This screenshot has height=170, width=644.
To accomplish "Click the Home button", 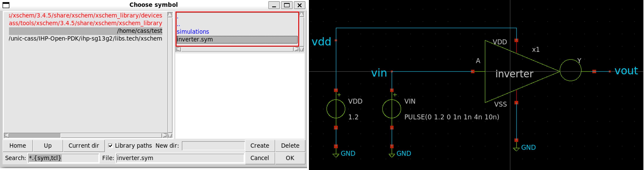I will 17,145.
